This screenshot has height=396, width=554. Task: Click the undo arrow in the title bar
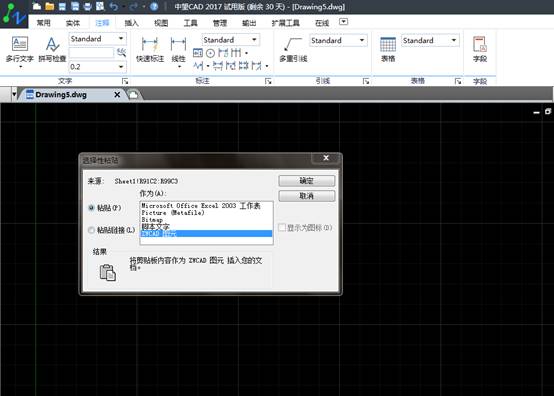(113, 6)
